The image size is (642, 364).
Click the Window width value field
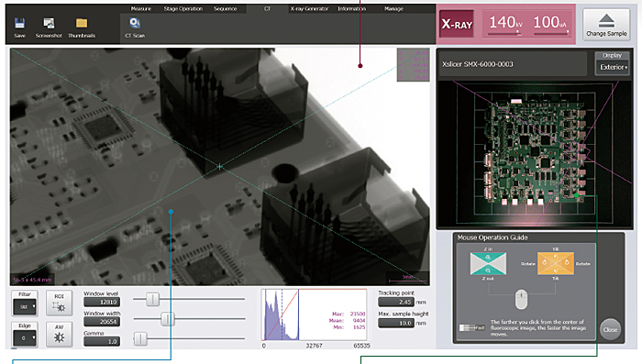102,322
